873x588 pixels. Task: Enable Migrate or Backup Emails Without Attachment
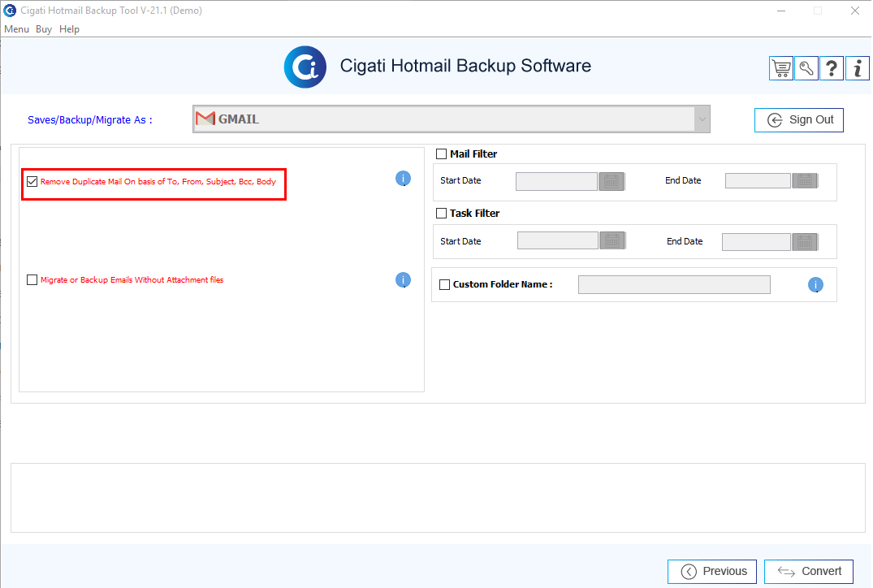click(32, 279)
